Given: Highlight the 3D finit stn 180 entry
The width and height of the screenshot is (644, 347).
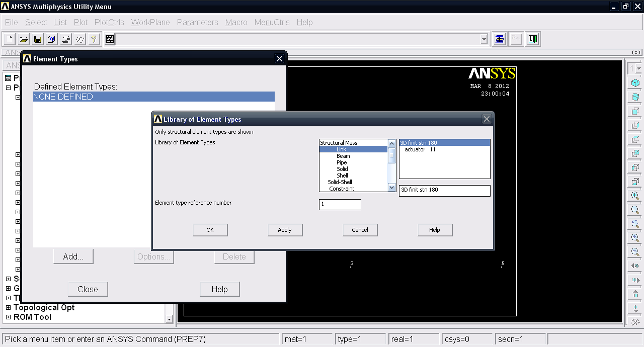Looking at the screenshot, I should (422, 142).
